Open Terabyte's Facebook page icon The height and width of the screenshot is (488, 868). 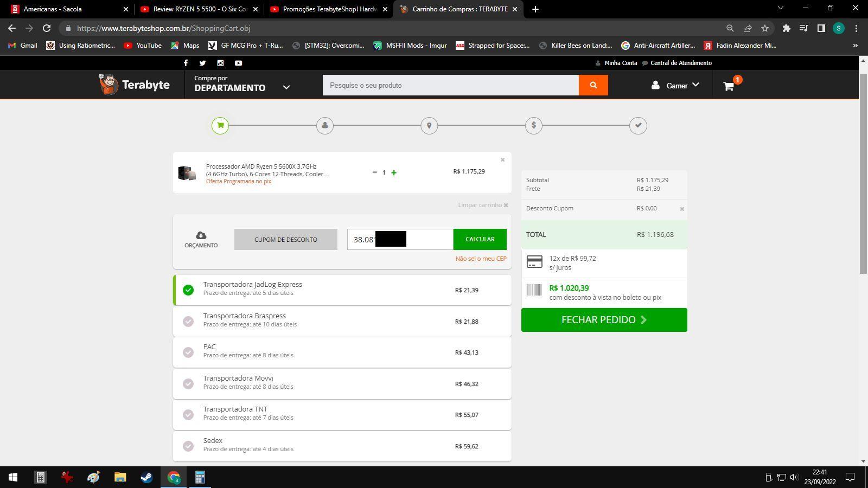[186, 63]
